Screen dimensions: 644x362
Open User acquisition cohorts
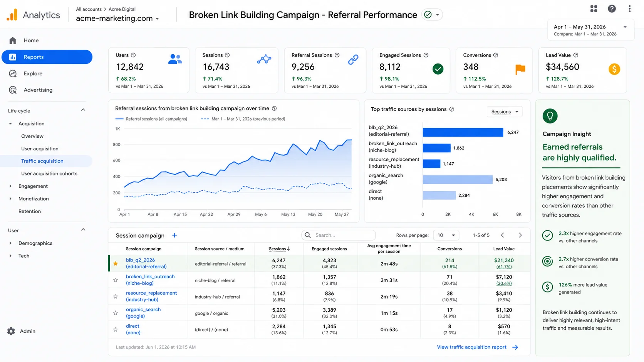tap(49, 173)
